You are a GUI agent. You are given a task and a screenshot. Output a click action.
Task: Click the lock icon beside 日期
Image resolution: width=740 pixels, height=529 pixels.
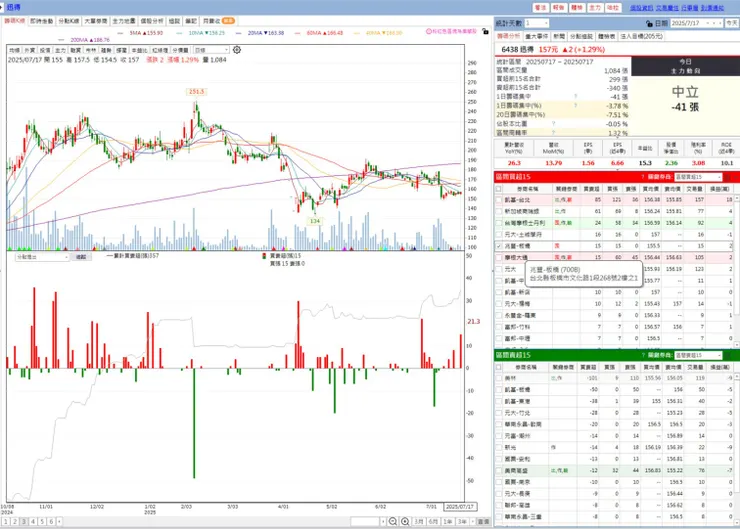(649, 23)
